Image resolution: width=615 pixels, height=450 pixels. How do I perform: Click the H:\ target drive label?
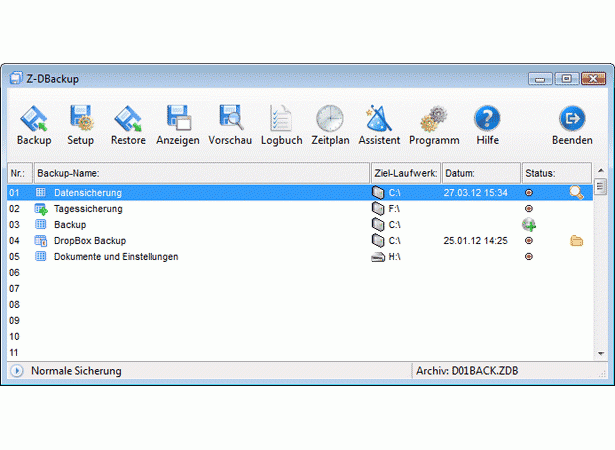click(x=394, y=257)
